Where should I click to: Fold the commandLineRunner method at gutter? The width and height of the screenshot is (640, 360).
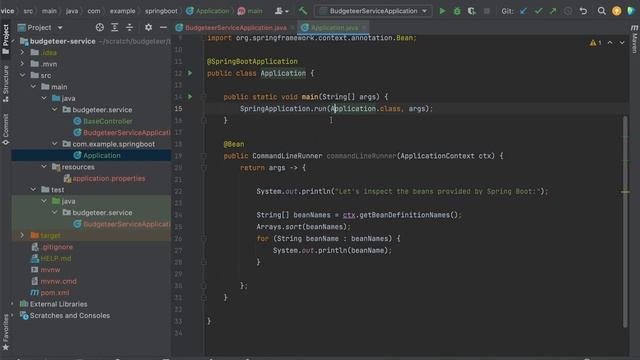[x=204, y=156]
